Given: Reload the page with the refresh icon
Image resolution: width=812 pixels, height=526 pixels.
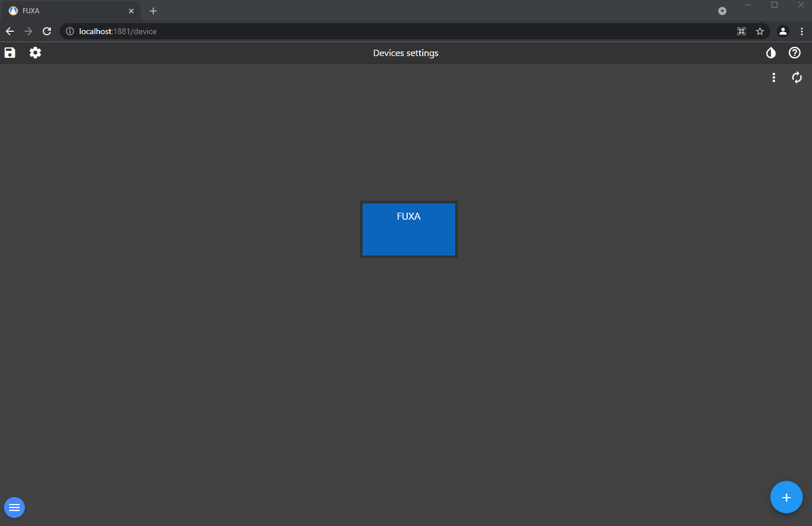Looking at the screenshot, I should tap(47, 31).
